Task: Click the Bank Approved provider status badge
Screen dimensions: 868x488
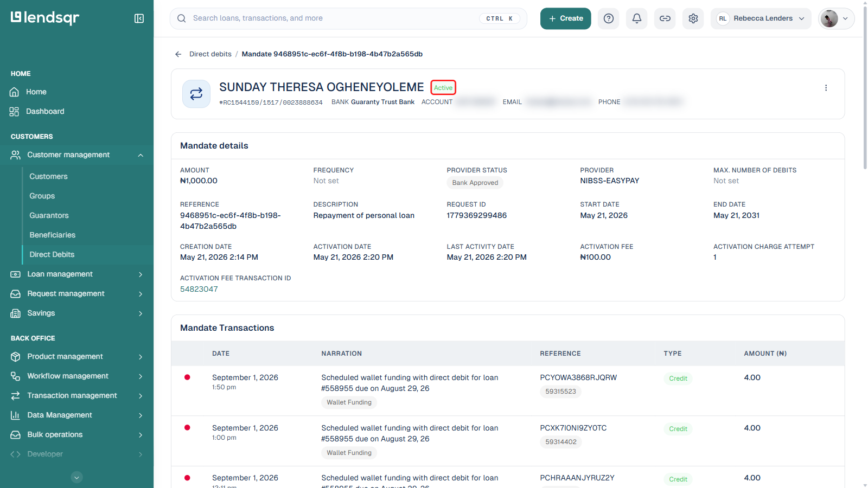Action: pyautogui.click(x=475, y=183)
